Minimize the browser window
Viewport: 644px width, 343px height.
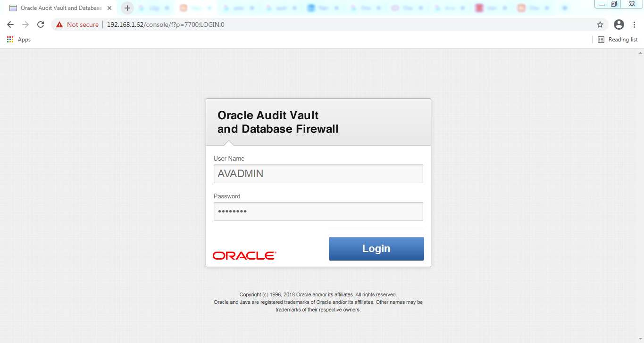602,4
